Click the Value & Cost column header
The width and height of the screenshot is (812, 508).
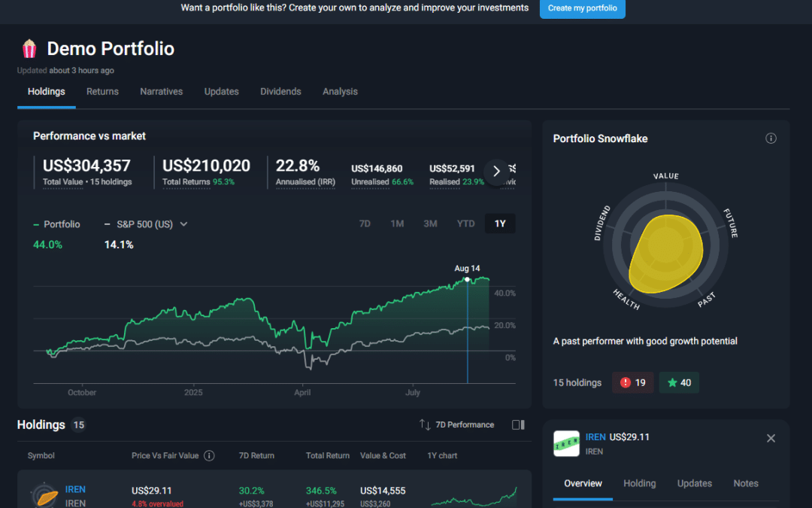point(383,455)
